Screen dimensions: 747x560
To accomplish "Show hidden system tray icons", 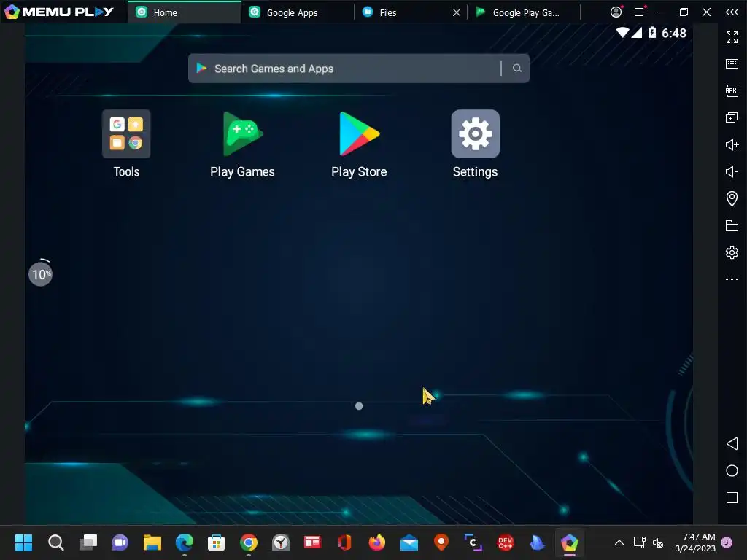I will (619, 542).
